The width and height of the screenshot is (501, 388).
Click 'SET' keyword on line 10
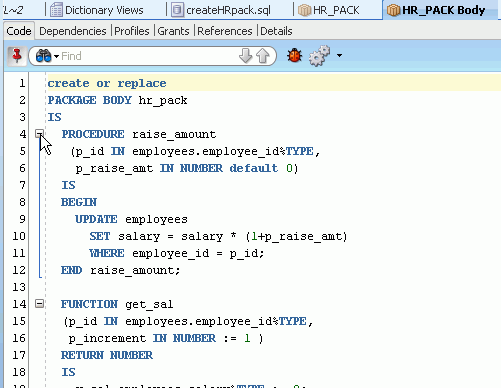pos(100,236)
